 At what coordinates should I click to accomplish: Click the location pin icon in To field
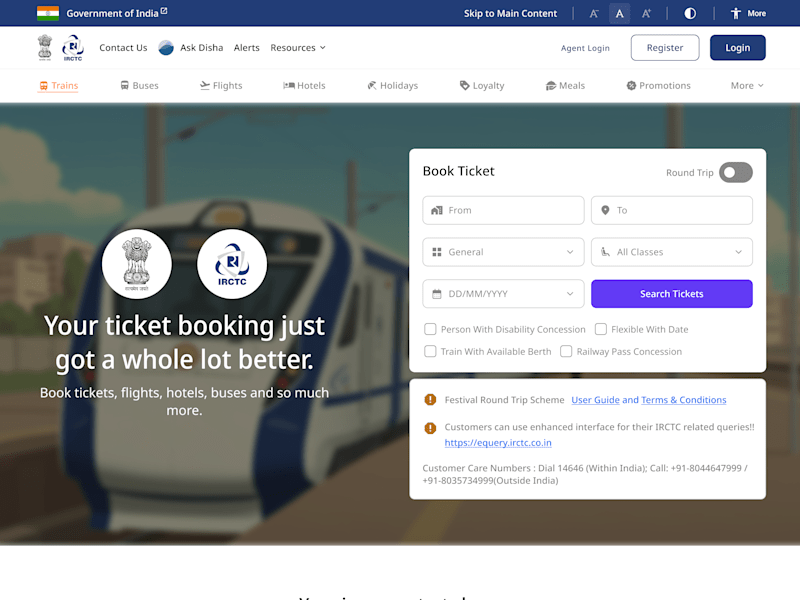coord(605,210)
